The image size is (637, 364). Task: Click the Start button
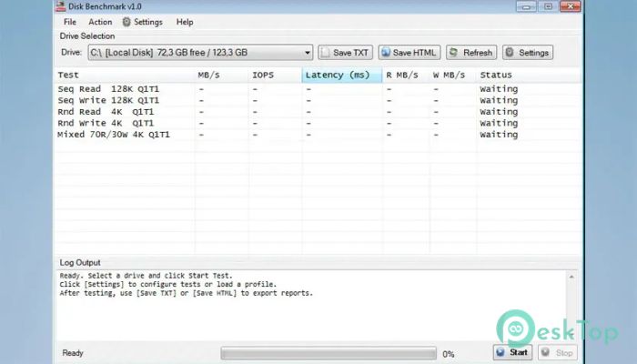(x=512, y=352)
